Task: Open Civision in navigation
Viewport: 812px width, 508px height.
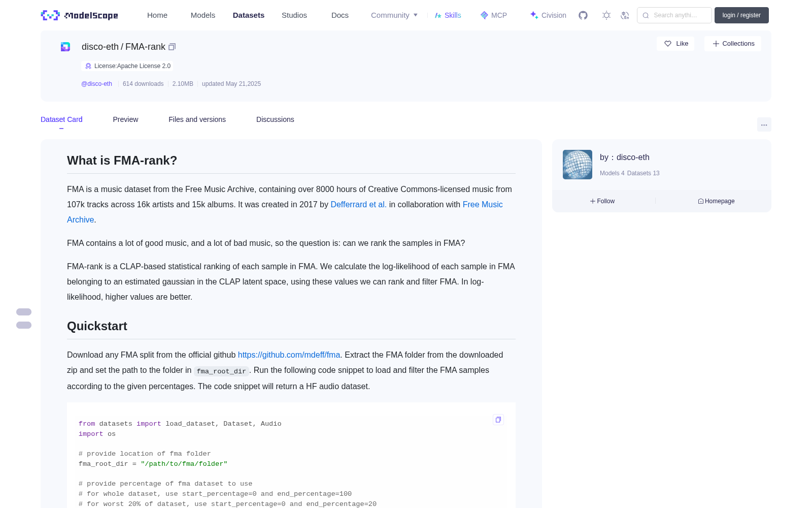Action: click(548, 15)
